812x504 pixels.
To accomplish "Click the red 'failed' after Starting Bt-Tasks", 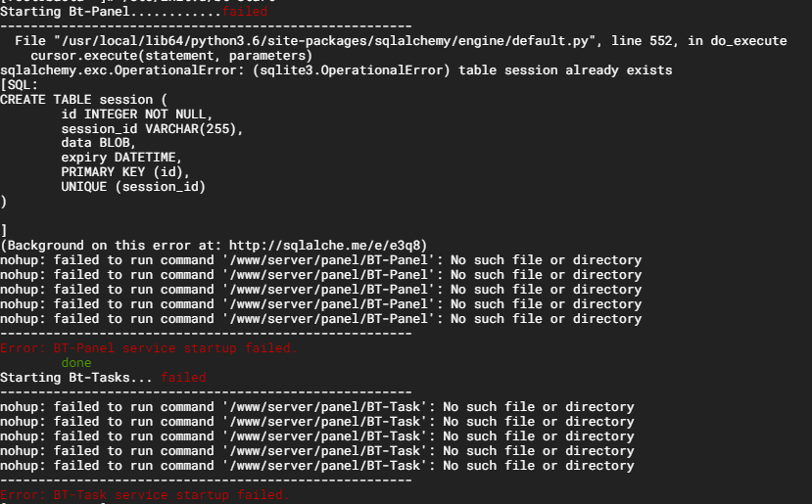I will (x=183, y=377).
